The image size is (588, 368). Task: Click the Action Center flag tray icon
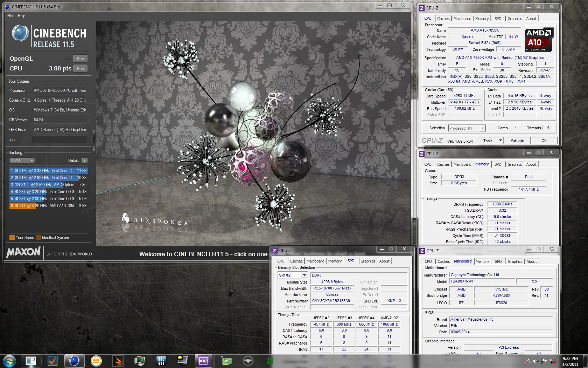(x=544, y=361)
